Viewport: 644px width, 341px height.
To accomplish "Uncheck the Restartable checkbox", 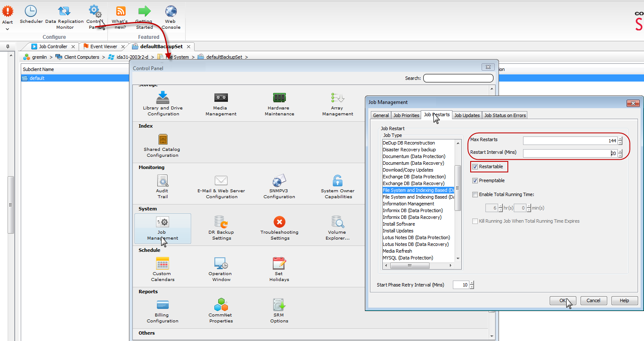I will (x=475, y=167).
